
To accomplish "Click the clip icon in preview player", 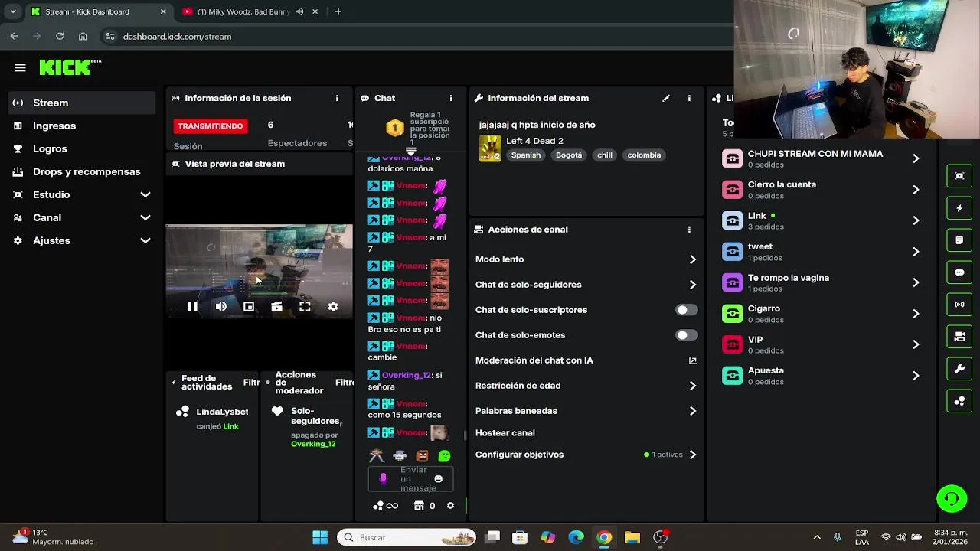I will pos(276,307).
